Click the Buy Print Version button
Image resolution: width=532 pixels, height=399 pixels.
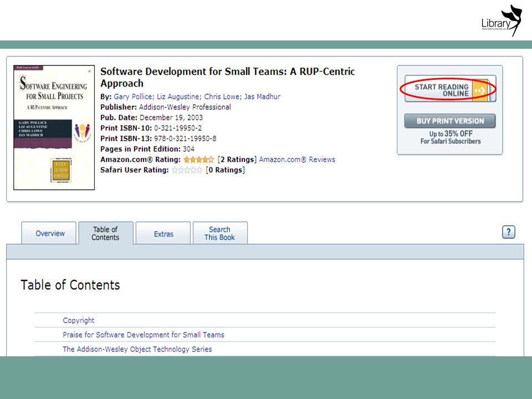[449, 121]
